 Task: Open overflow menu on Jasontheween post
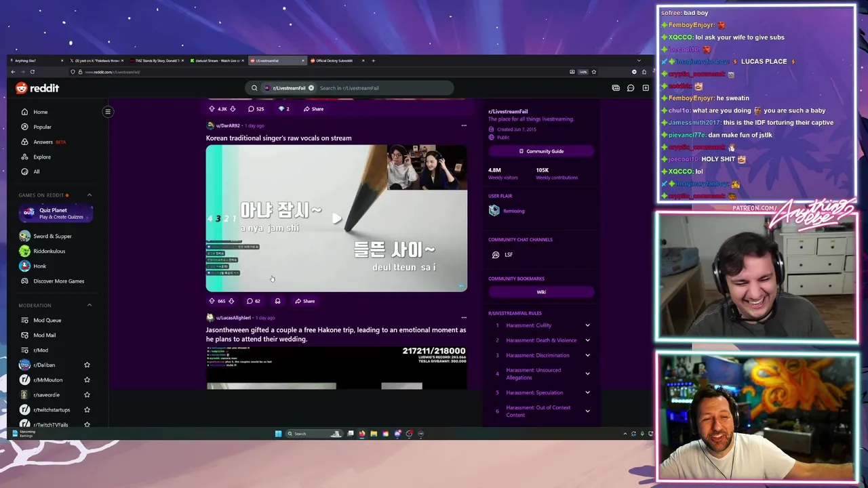tap(464, 317)
